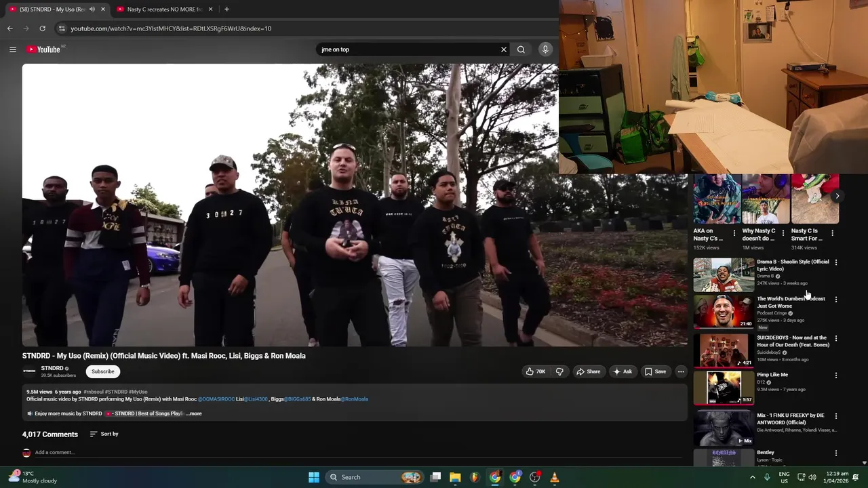
Task: Open OBS Studio from the taskbar
Action: coord(535,477)
